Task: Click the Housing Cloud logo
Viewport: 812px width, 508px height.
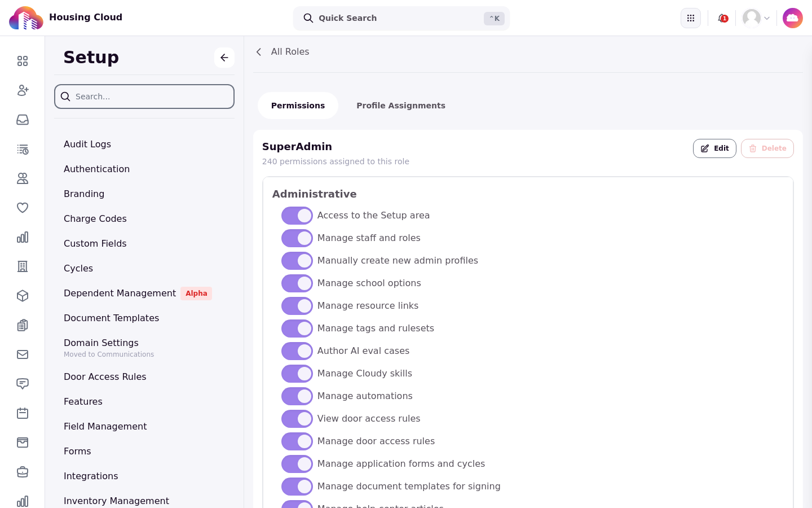Action: tap(26, 18)
